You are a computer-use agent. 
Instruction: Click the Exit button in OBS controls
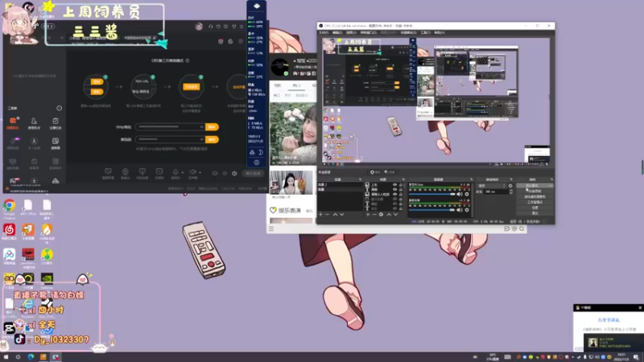pos(535,213)
